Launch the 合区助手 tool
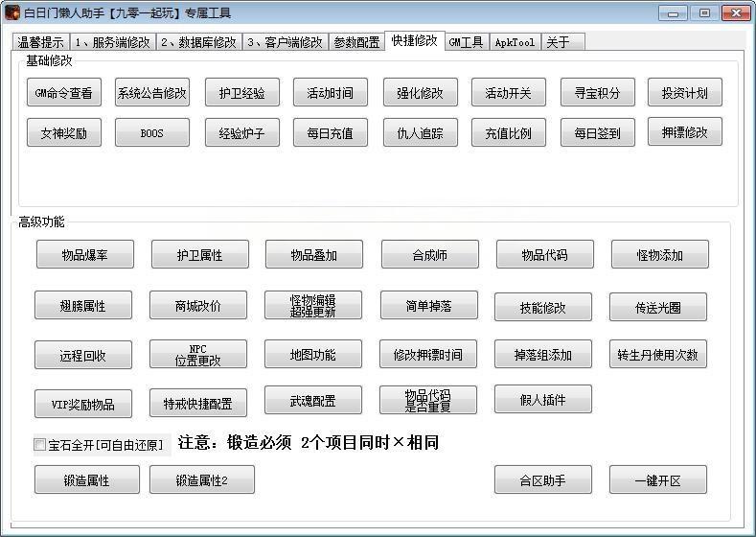The image size is (756, 537). (543, 480)
